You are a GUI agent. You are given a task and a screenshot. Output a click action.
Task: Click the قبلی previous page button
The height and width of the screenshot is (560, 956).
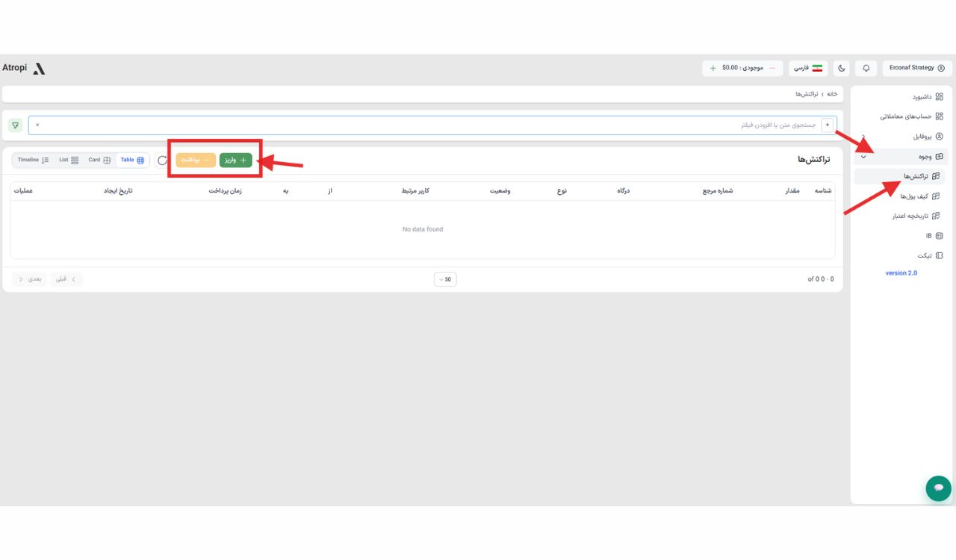click(66, 279)
